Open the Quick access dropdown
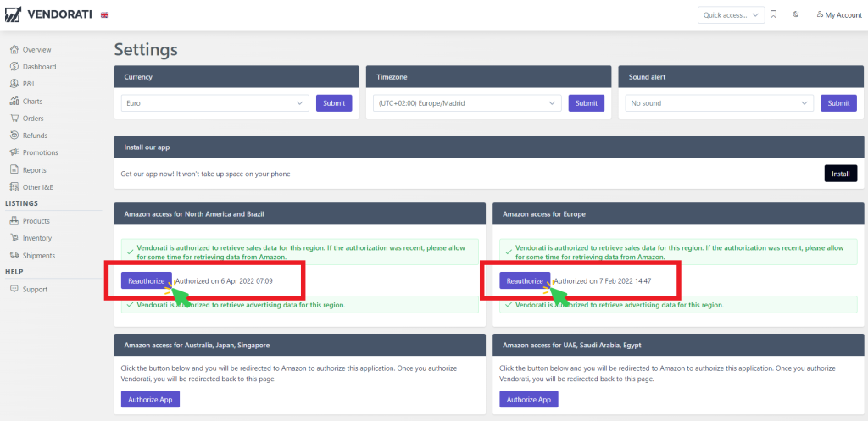This screenshot has height=421, width=868. (x=731, y=15)
